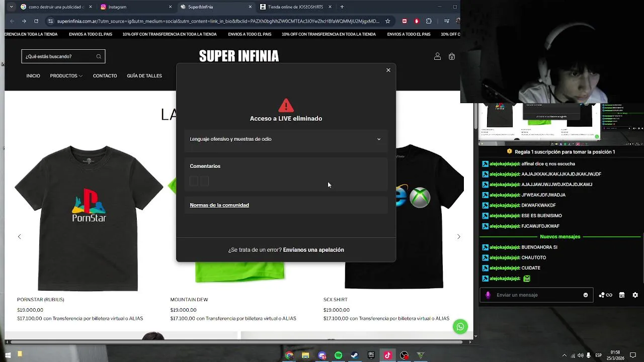644x362 pixels.
Task: Click the chat message 'CHAUTOTO'
Action: (534, 257)
